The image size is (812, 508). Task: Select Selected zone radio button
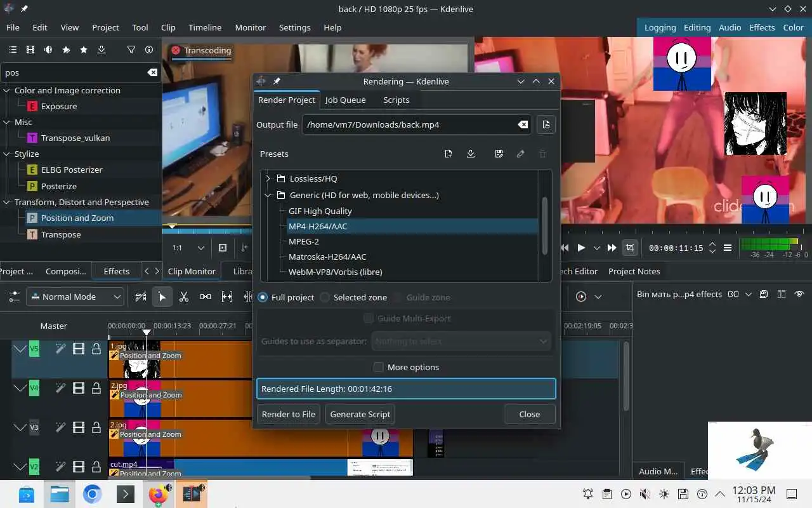325,297
